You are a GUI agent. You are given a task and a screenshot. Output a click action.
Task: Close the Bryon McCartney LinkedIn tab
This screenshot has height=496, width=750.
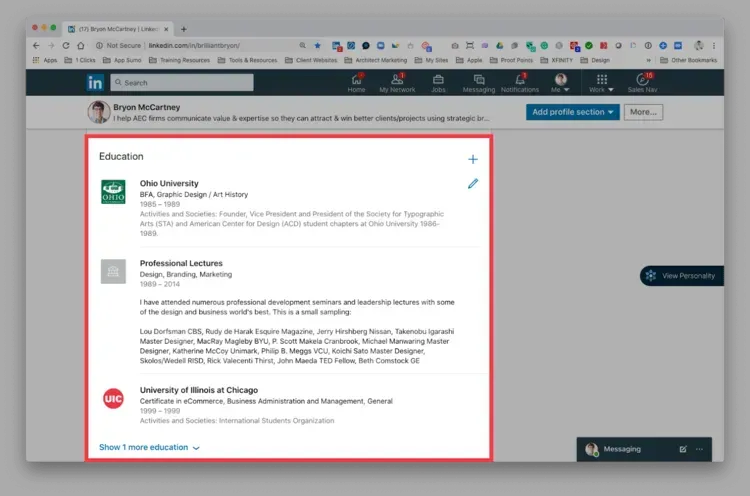[x=166, y=29]
